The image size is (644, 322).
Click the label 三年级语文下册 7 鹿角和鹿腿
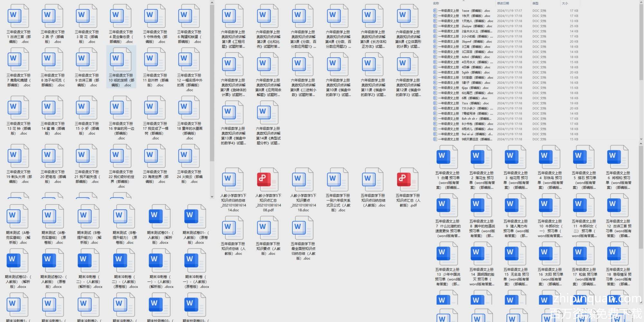click(x=19, y=80)
